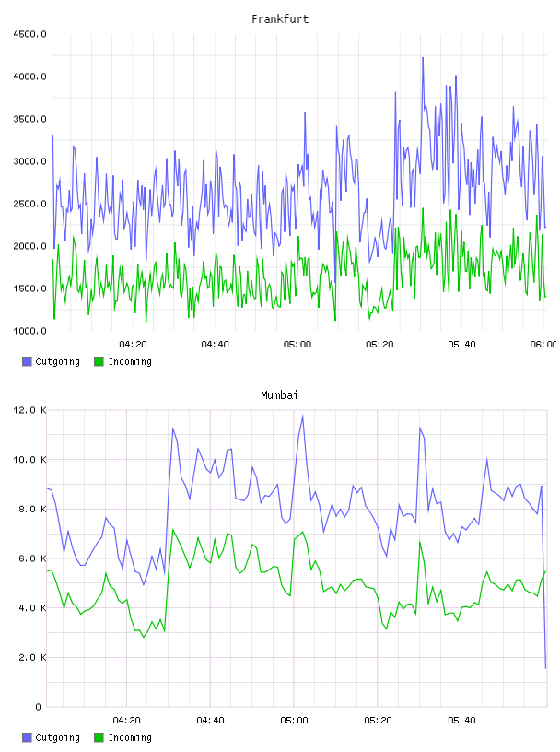Click the 4000.0 y-axis label in Frankfurt chart

click(x=29, y=76)
